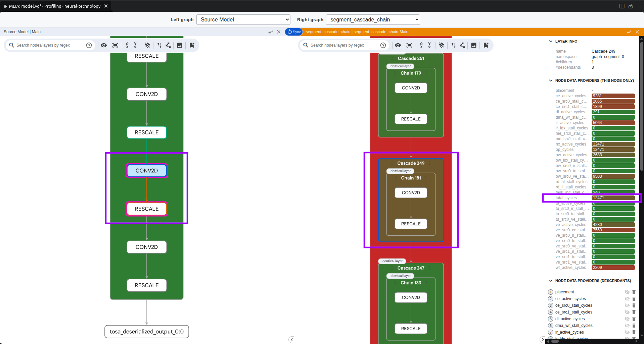Viewport: 644px width, 344px height.
Task: Toggle visibility of dma_wr_stall_cycles provider
Action: (x=627, y=326)
